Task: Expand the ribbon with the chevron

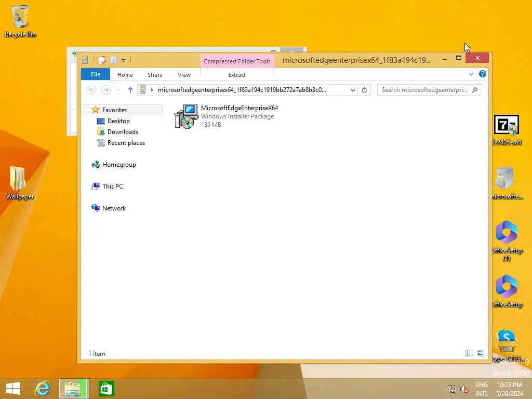Action: 471,74
